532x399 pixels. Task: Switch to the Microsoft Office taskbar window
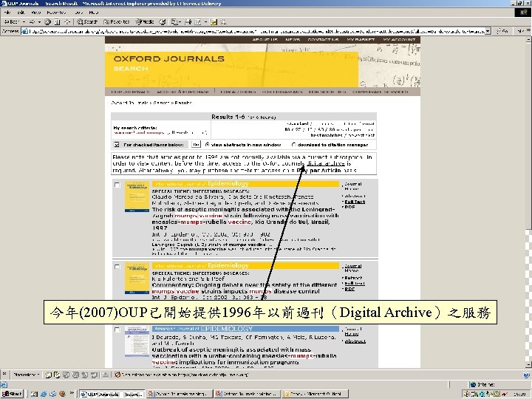[x=316, y=394]
